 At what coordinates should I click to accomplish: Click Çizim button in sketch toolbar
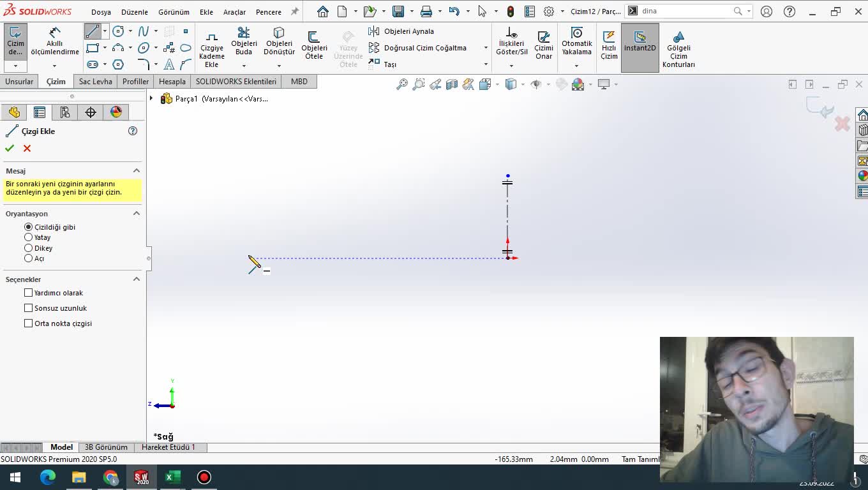coord(15,42)
